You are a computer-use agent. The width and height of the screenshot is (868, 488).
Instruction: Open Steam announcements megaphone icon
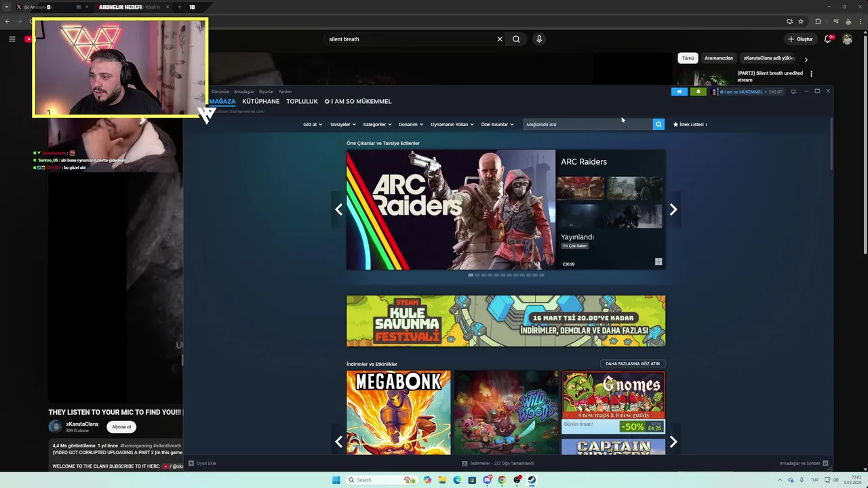pyautogui.click(x=679, y=91)
